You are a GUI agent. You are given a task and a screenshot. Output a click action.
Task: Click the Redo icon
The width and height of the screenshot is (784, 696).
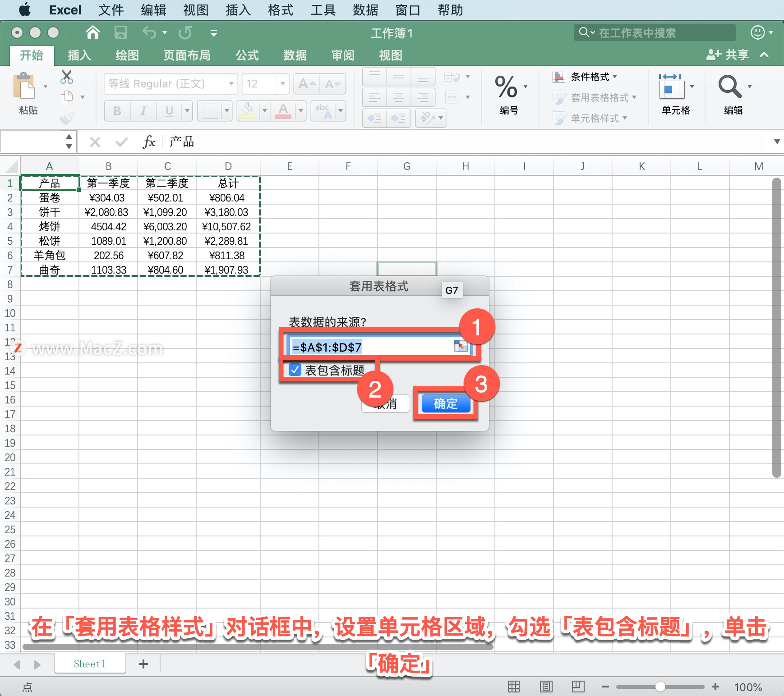[x=185, y=32]
